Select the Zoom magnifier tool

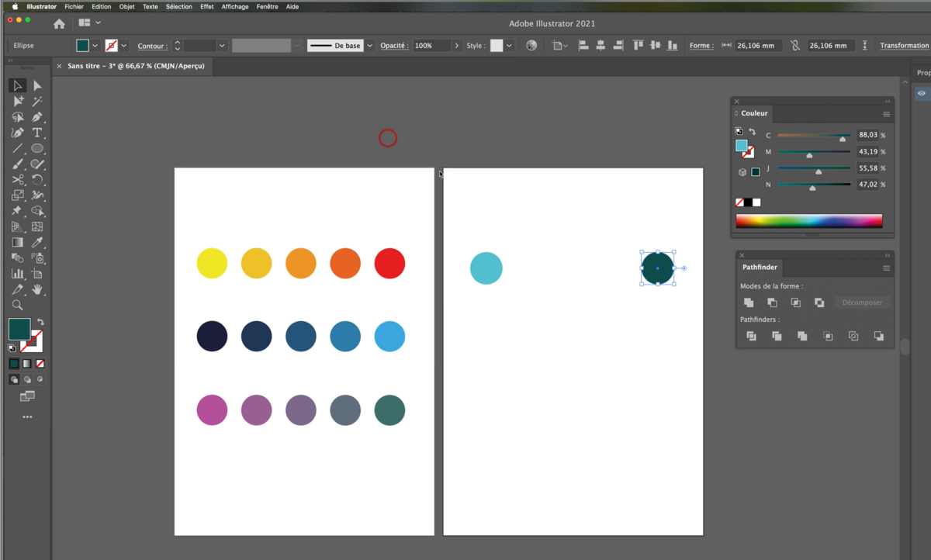(x=18, y=306)
